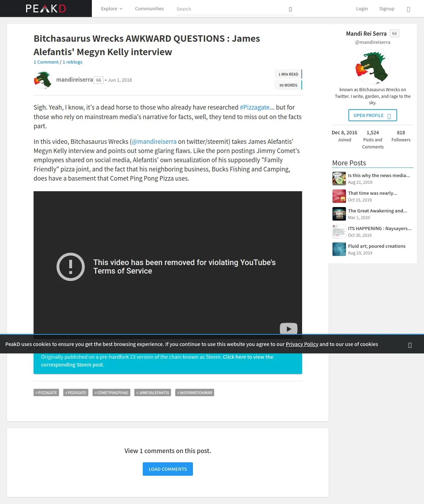Viewport: 424px width, 504px height.
Task: Click here to view the corresponding Steem post
Action: pyautogui.click(x=157, y=361)
